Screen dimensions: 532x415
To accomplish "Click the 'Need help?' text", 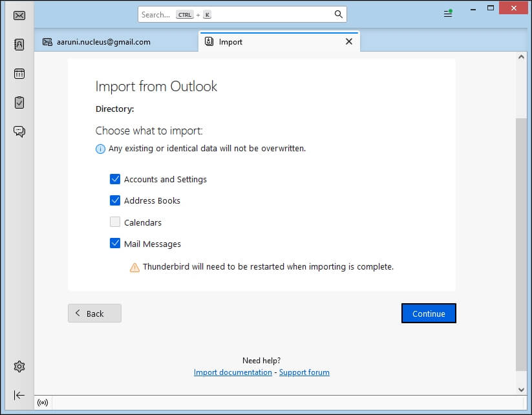I will (261, 360).
